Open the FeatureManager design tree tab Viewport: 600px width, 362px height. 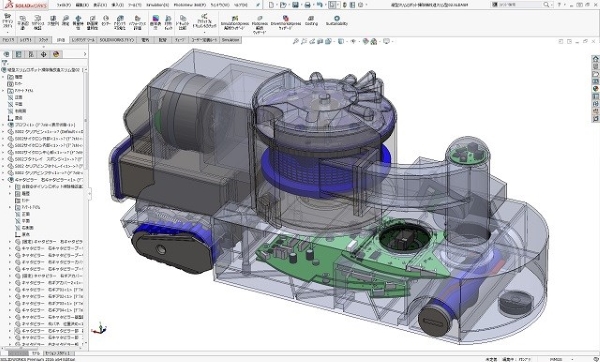point(6,54)
